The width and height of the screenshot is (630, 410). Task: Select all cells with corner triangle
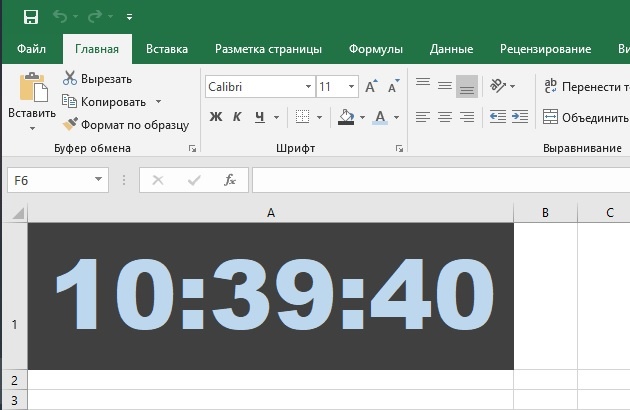[x=17, y=213]
